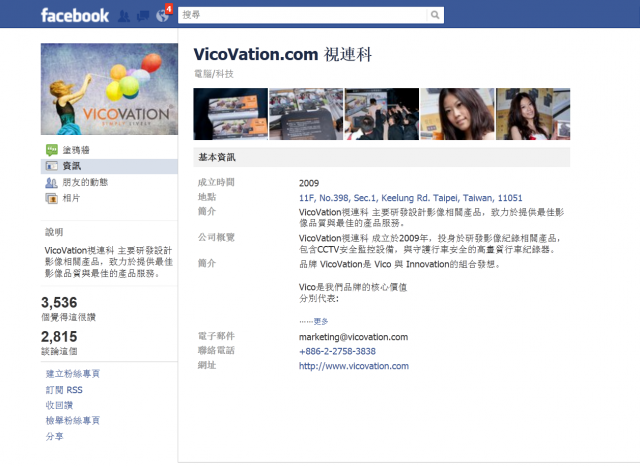Open the notifications globe icon
Screen dimensions: 640x466
point(162,16)
